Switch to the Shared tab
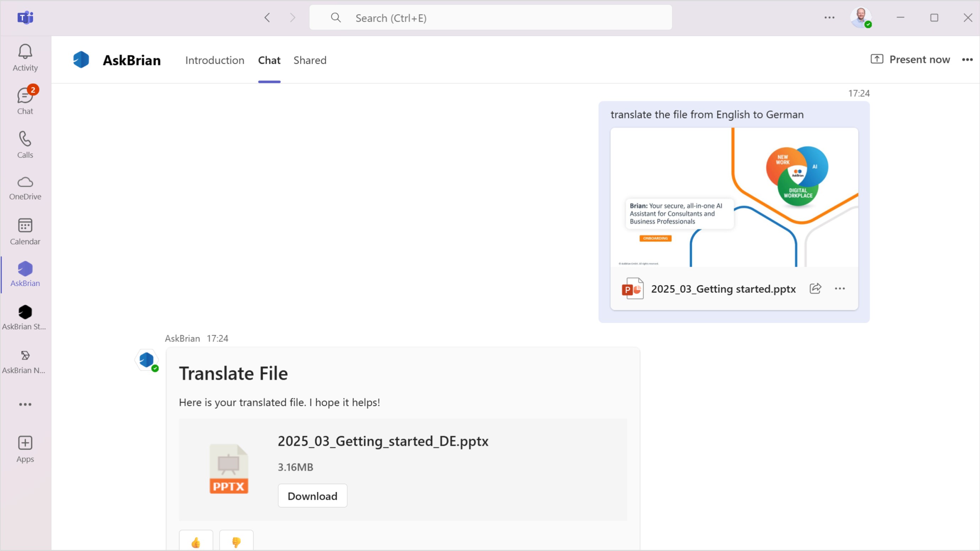980x551 pixels. point(310,60)
